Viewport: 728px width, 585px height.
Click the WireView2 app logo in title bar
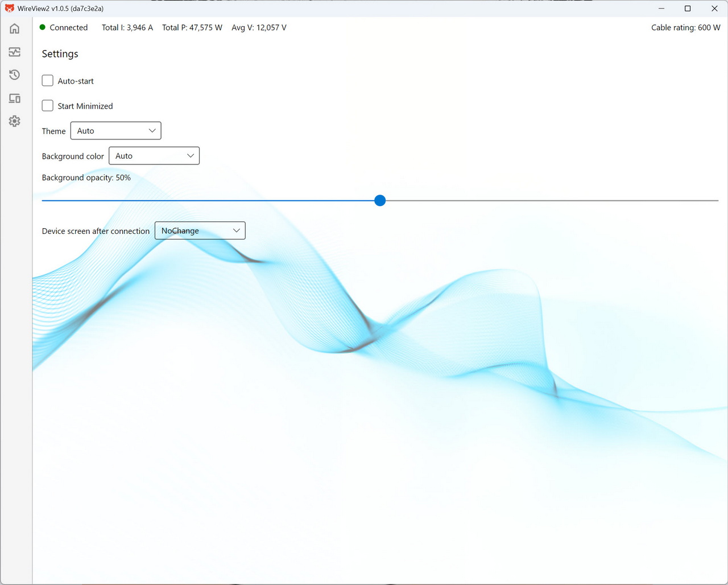click(x=9, y=9)
